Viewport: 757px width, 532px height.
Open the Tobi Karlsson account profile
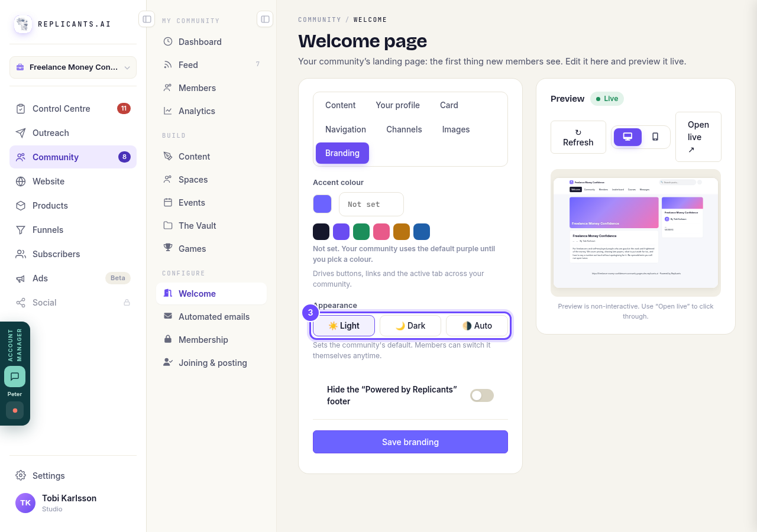73,503
